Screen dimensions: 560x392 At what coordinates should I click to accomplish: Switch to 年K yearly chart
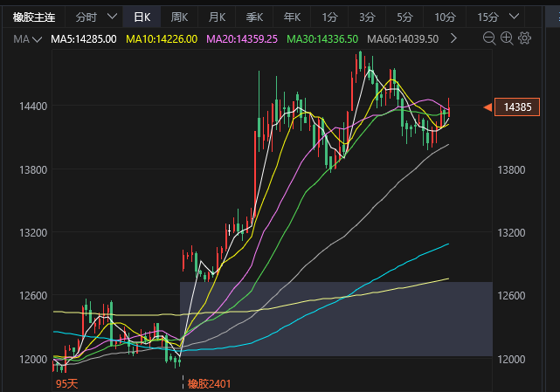(292, 17)
